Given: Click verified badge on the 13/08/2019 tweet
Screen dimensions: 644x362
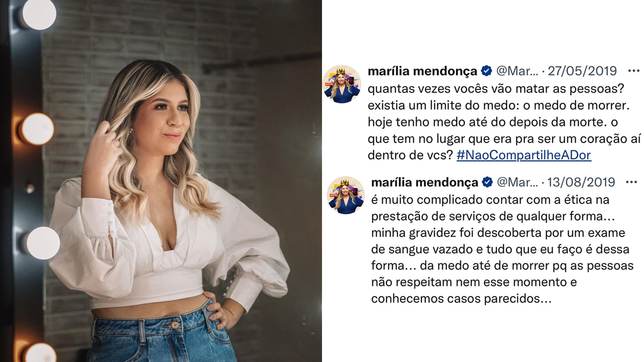Looking at the screenshot, I should [487, 182].
